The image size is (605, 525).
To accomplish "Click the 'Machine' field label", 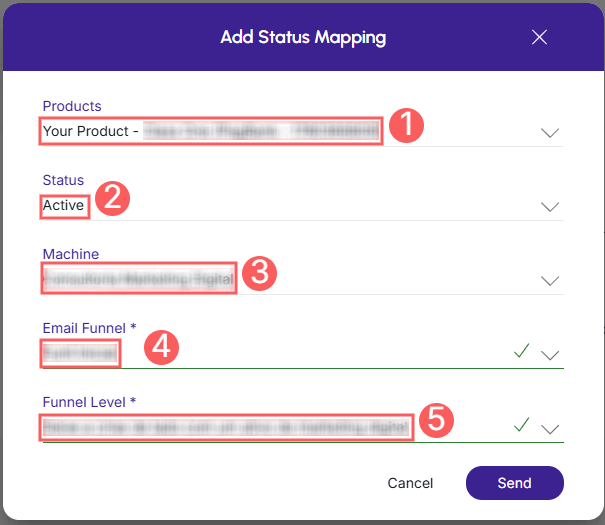I will (71, 254).
